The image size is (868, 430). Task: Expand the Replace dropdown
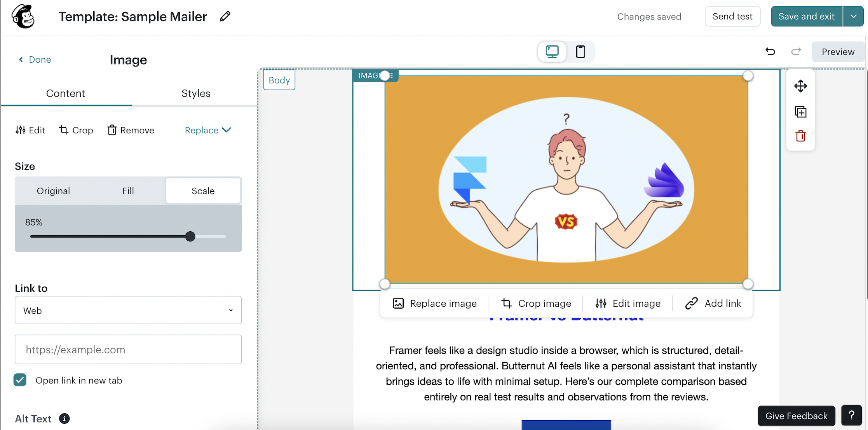[208, 130]
